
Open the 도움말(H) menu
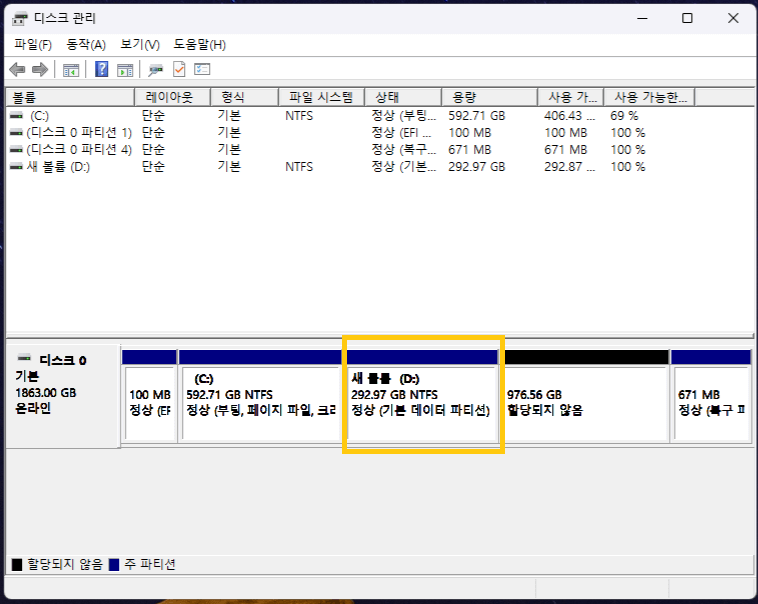coord(200,45)
